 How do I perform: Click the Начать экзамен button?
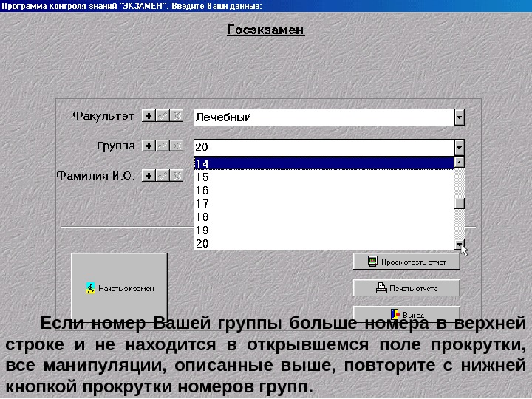pyautogui.click(x=120, y=288)
